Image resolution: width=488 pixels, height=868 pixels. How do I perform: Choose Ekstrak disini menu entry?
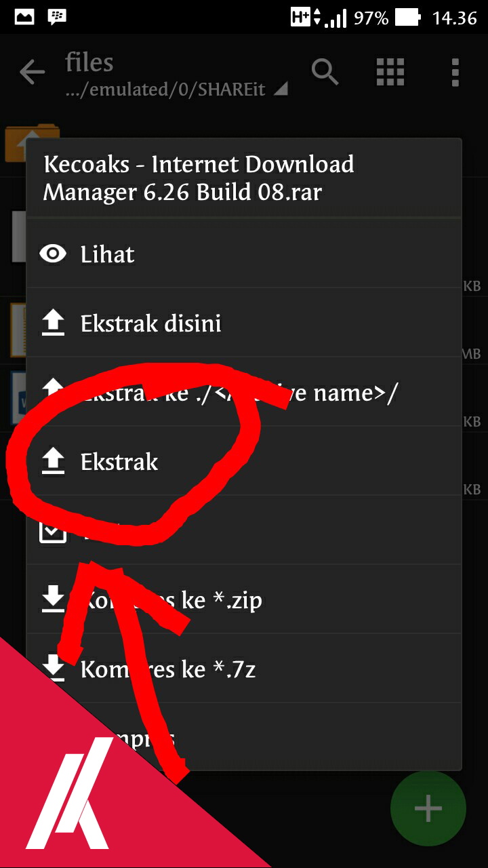[244, 323]
